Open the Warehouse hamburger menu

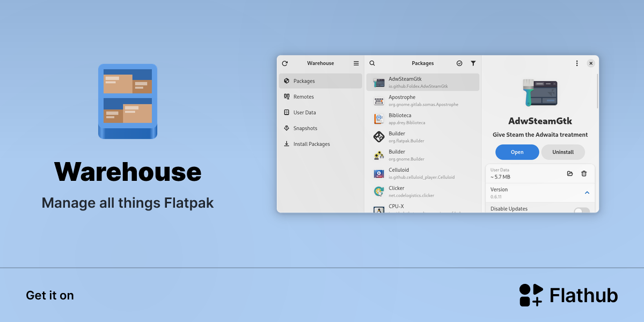(356, 63)
